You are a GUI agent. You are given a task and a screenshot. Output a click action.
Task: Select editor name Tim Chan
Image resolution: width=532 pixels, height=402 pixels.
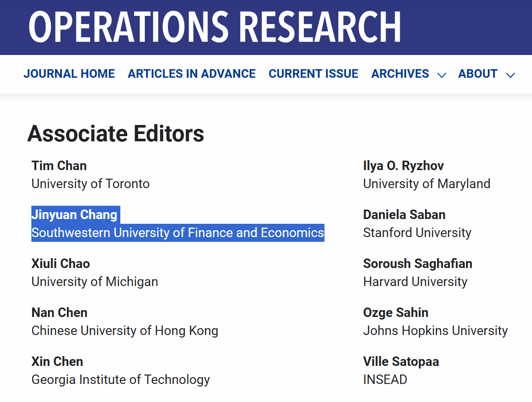click(x=59, y=166)
